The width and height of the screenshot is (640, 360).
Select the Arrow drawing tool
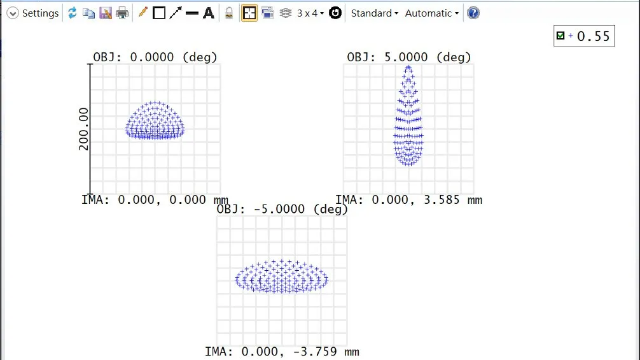[176, 13]
